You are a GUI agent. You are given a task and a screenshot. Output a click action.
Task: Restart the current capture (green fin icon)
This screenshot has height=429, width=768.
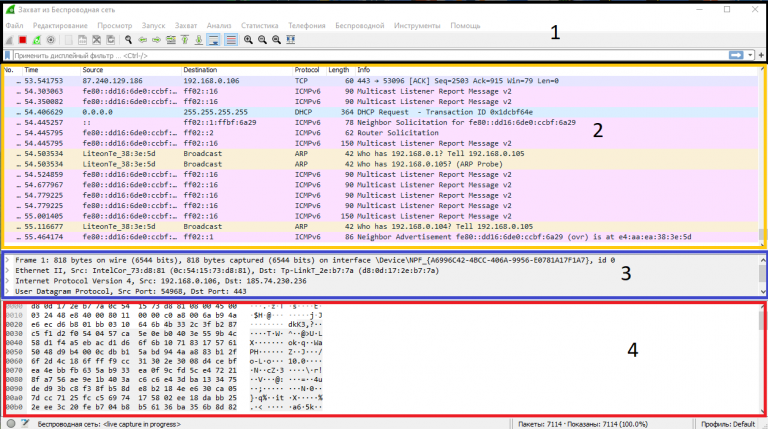pyautogui.click(x=37, y=40)
